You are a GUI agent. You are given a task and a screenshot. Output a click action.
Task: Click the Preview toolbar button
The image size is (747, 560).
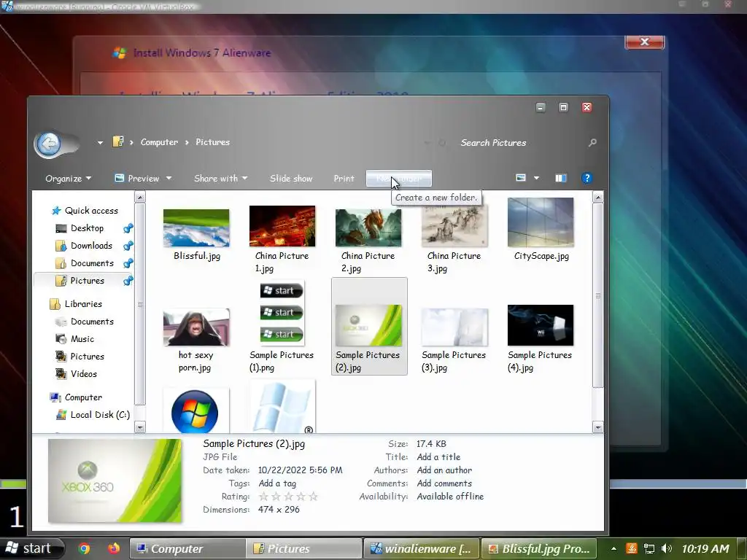138,179
